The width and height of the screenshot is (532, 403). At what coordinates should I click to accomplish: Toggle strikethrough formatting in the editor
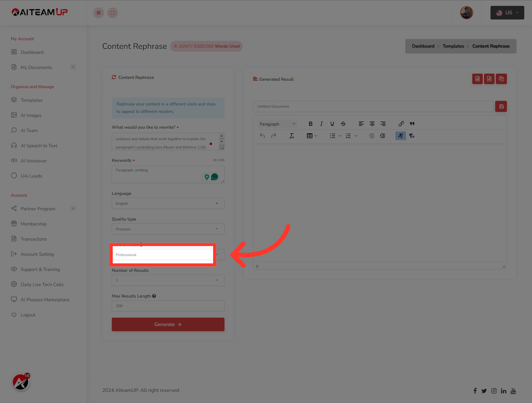(x=343, y=124)
